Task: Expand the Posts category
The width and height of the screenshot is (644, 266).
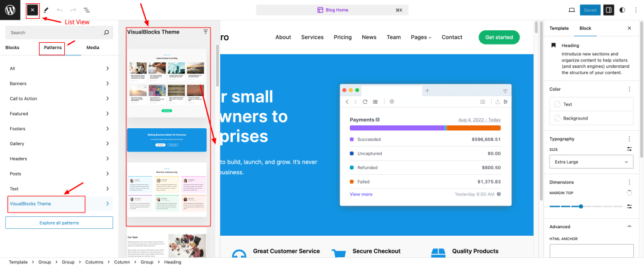Action: tap(59, 174)
